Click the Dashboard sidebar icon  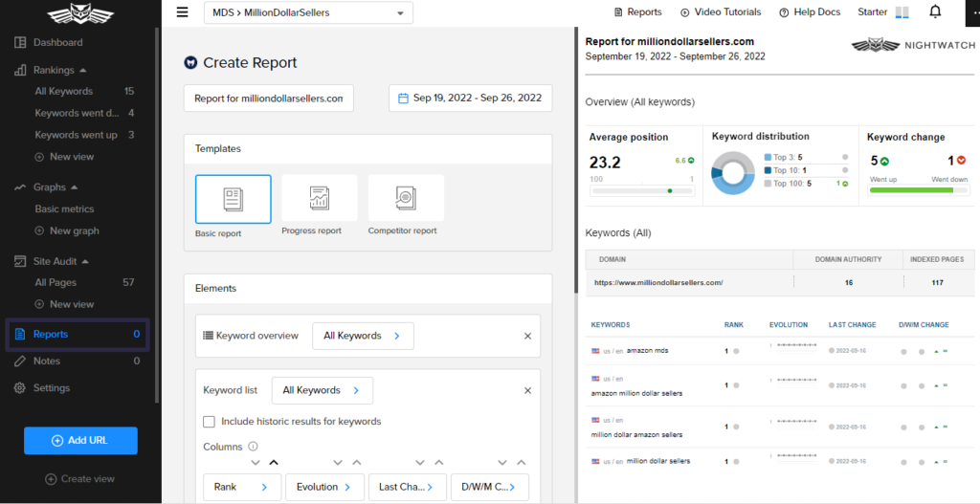[20, 42]
